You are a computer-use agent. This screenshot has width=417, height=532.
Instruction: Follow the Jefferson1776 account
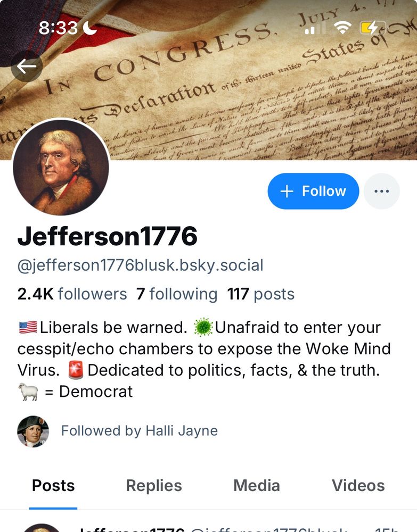coord(313,191)
